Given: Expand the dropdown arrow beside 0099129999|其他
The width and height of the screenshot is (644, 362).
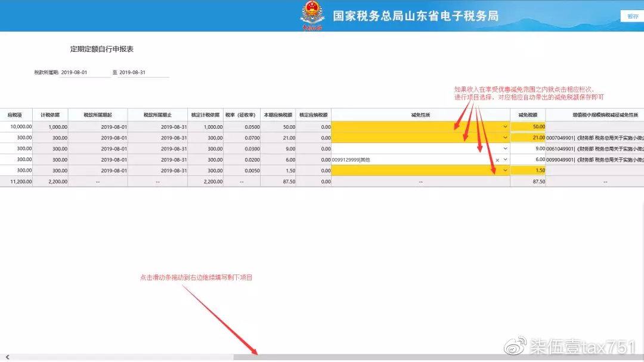Looking at the screenshot, I should tap(505, 160).
